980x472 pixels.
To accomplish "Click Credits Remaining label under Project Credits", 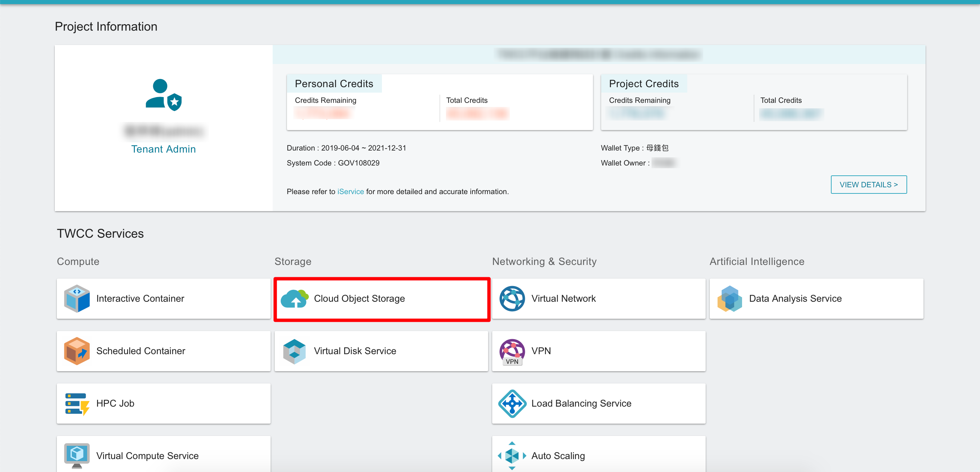I will tap(640, 100).
